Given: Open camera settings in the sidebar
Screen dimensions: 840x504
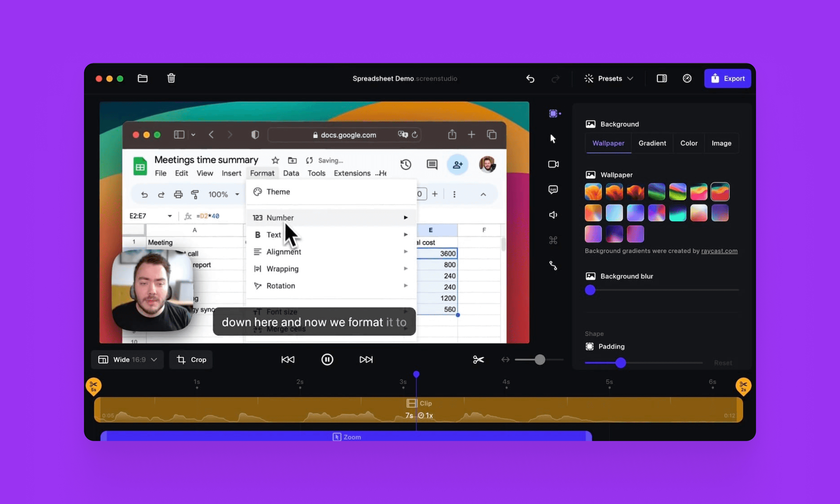Looking at the screenshot, I should 553,164.
